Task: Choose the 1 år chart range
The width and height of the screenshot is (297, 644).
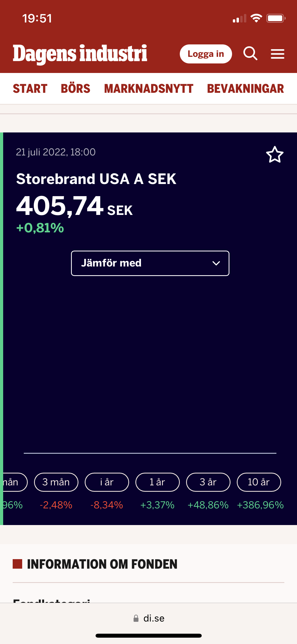Action: pos(157,482)
